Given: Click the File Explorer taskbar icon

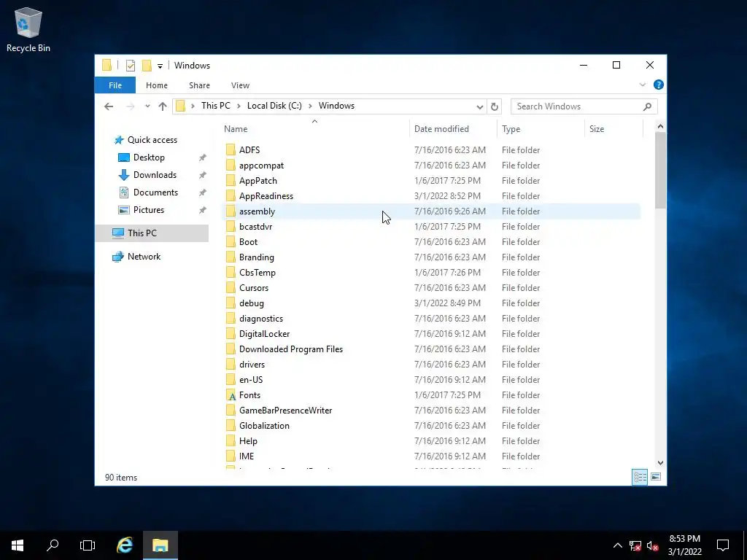Looking at the screenshot, I should click(x=160, y=545).
